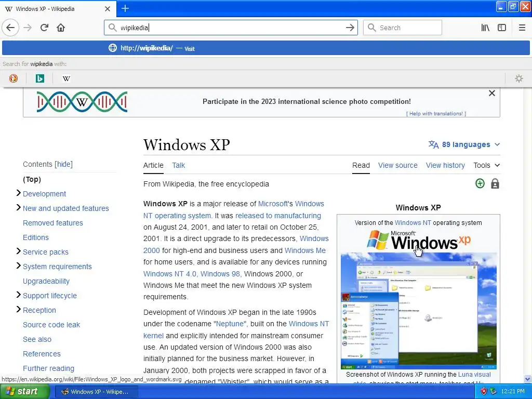Search with DuckDuckGo one-off engine
532x399 pixels.
13,79
